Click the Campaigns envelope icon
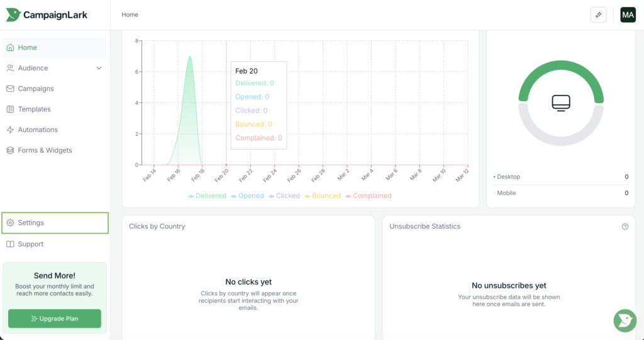This screenshot has height=340, width=644. [10, 89]
